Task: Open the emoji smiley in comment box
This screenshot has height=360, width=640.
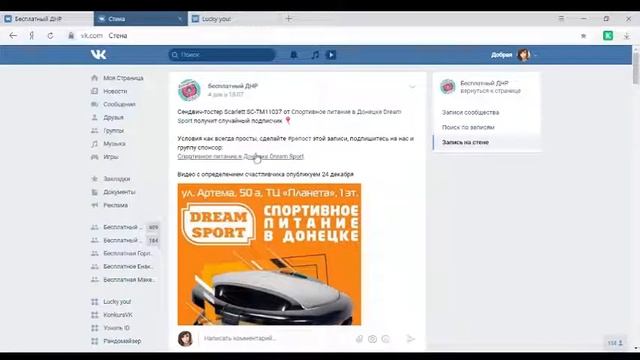Action: pos(386,339)
